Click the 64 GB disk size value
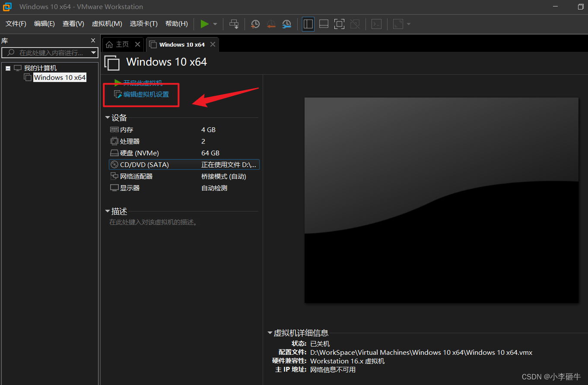The width and height of the screenshot is (588, 385). [210, 153]
